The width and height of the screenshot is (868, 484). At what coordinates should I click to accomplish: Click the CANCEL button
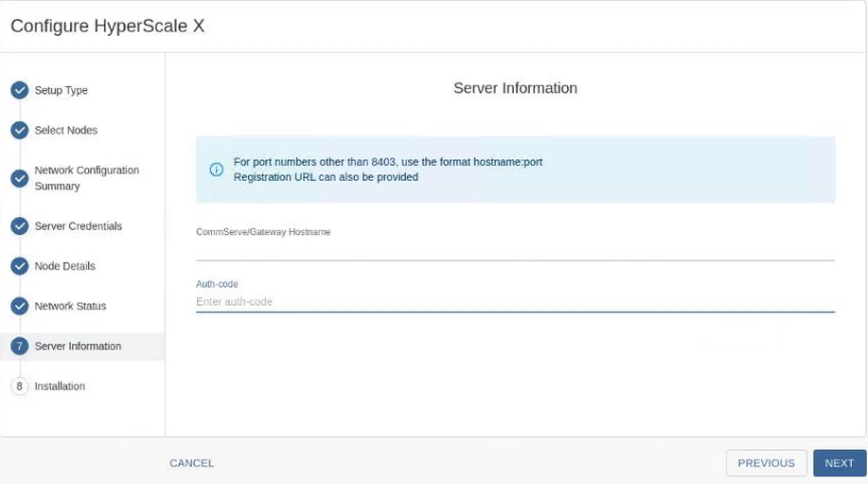click(191, 463)
